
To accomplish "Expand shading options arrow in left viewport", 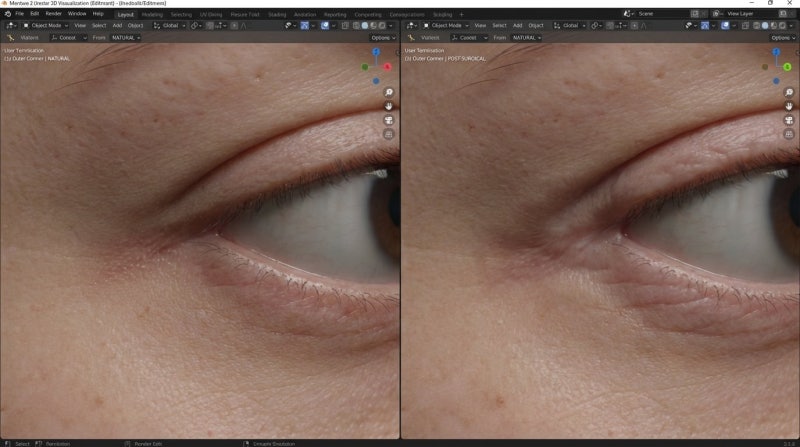I will point(391,26).
